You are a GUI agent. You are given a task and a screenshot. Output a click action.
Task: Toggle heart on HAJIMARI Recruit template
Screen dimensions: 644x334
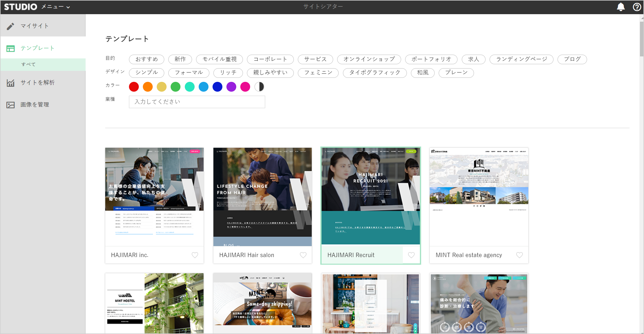pyautogui.click(x=411, y=255)
